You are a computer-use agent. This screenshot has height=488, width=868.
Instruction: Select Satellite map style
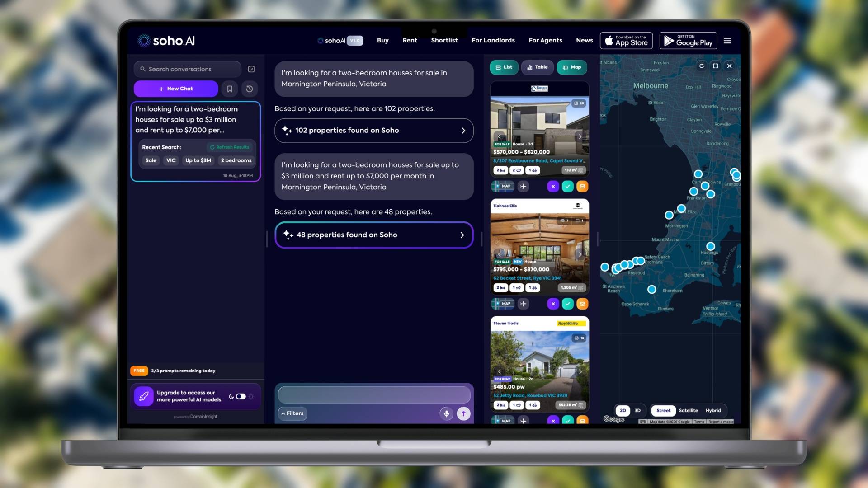[688, 411]
